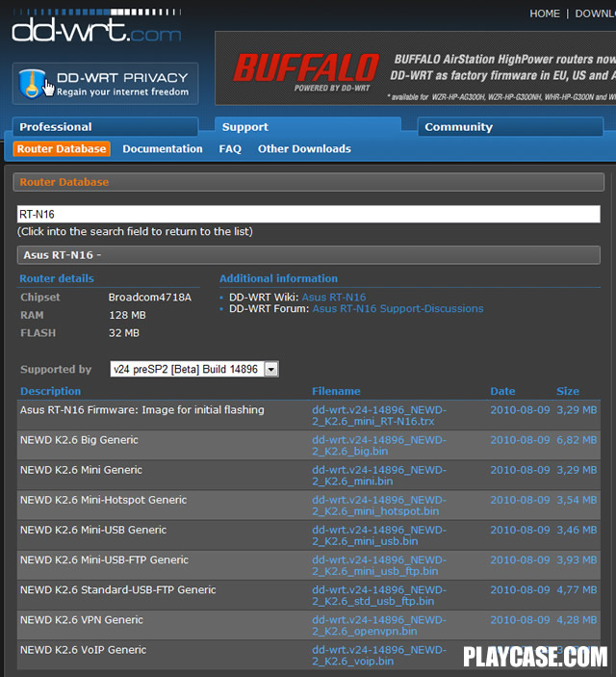Click the build dropdown arrow button
616x677 pixels.
271,370
